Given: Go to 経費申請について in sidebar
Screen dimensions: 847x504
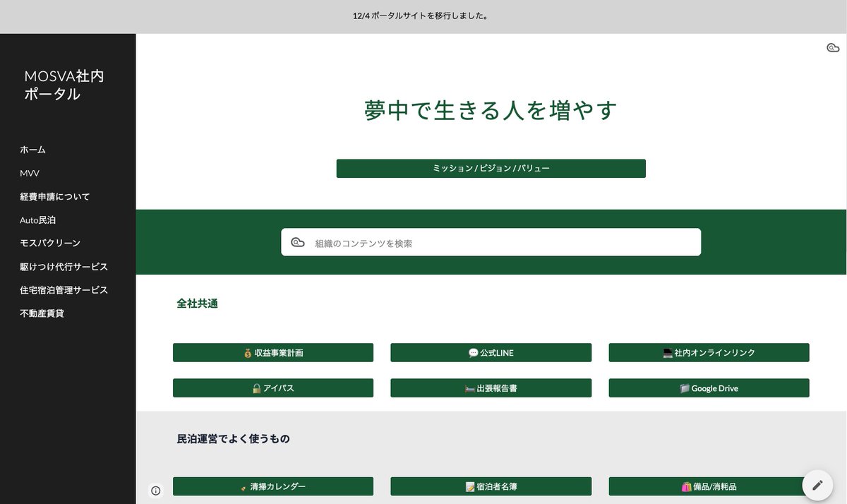Looking at the screenshot, I should pos(55,196).
